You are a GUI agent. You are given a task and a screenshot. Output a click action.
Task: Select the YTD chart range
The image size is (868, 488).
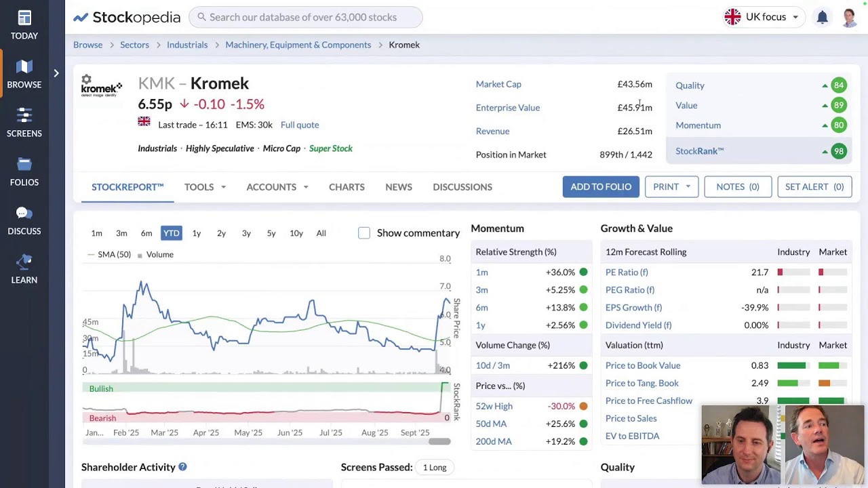tap(172, 233)
